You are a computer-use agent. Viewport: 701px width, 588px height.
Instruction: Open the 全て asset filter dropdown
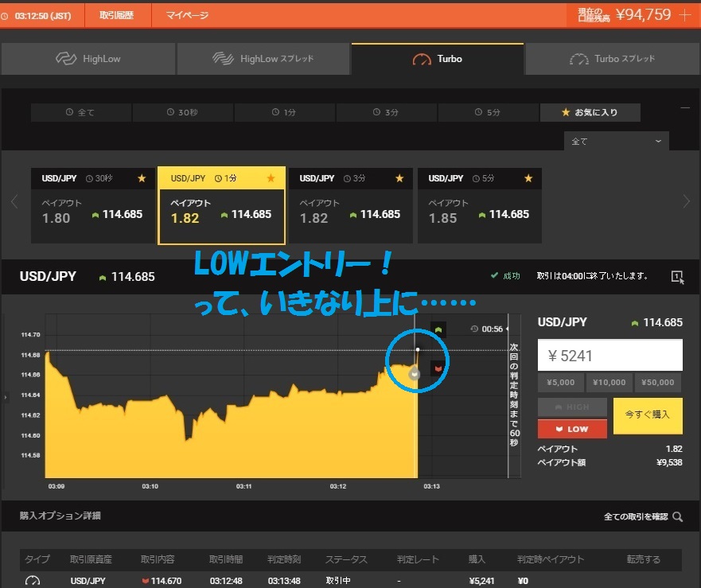(x=617, y=141)
